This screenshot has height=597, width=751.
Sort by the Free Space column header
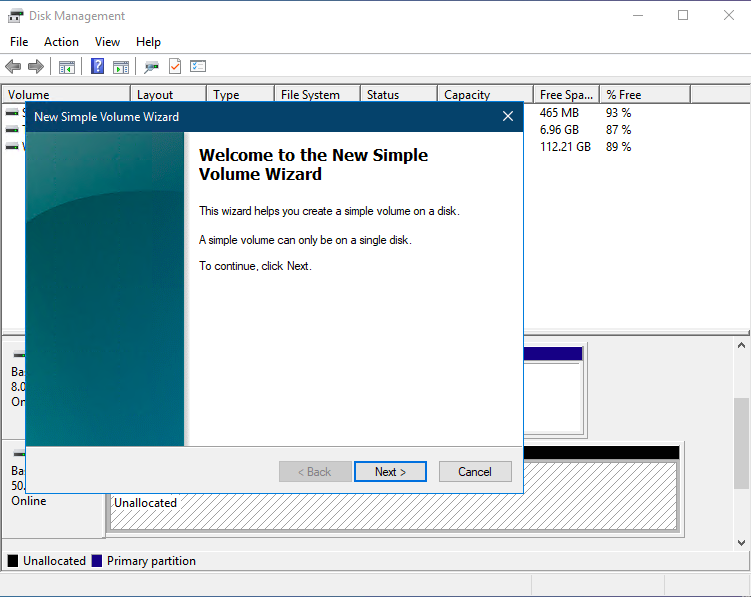coord(566,94)
